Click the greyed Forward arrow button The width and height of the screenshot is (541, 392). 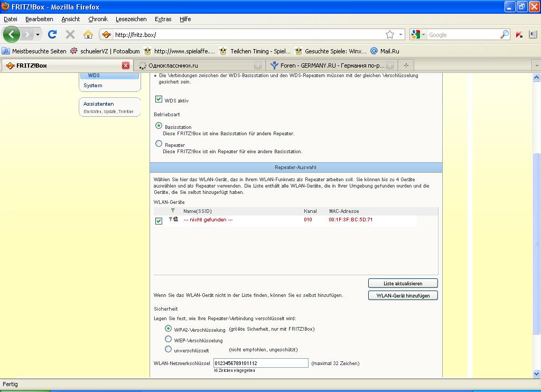(27, 34)
